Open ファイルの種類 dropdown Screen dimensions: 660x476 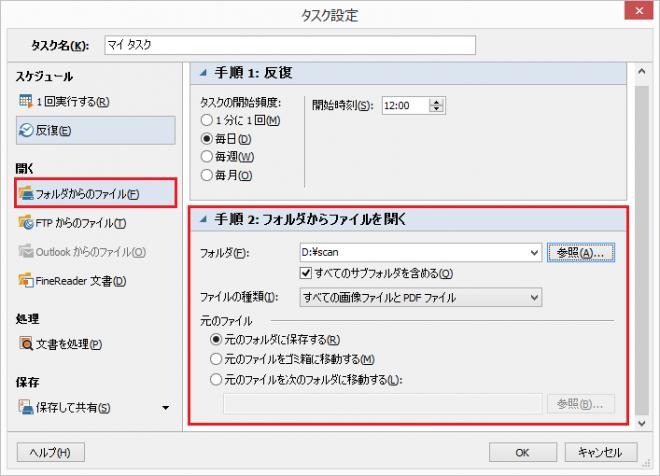click(421, 298)
